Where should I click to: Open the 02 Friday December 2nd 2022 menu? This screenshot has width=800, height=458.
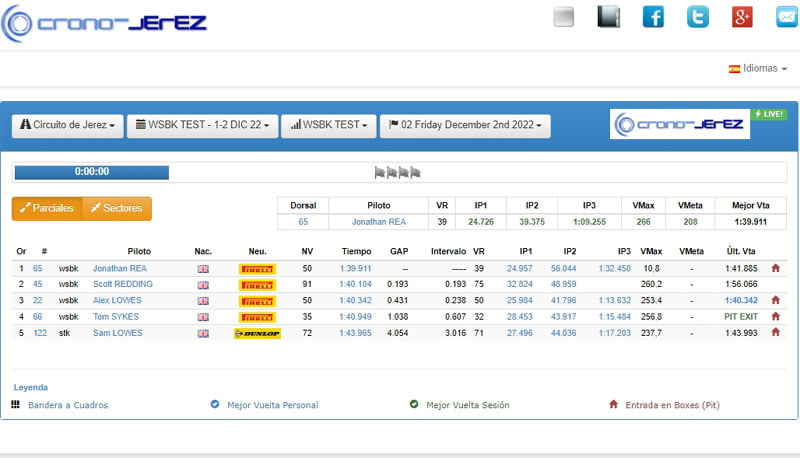[x=465, y=126]
